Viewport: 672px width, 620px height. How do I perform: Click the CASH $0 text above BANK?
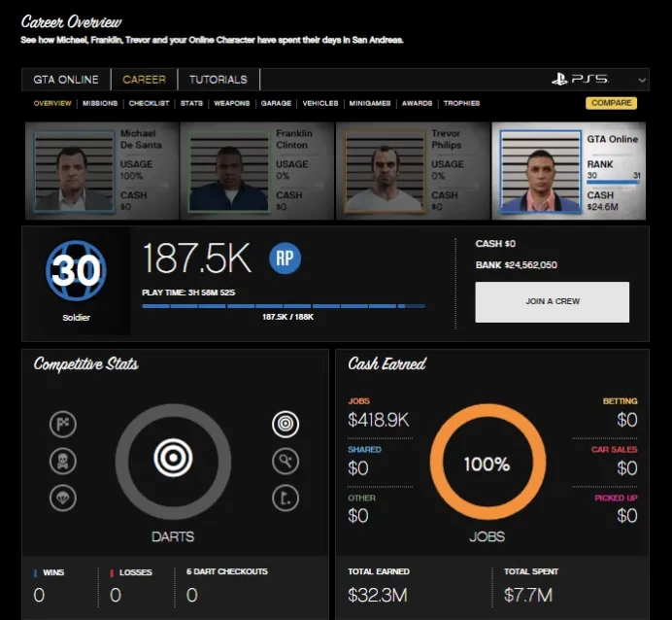click(x=495, y=244)
